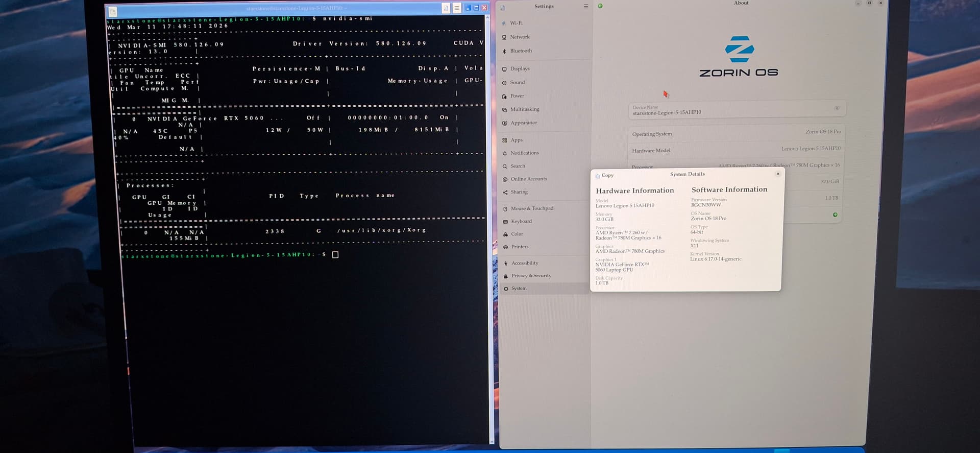This screenshot has height=453, width=980.
Task: Open the Settings hamburger menu
Action: pyautogui.click(x=585, y=6)
